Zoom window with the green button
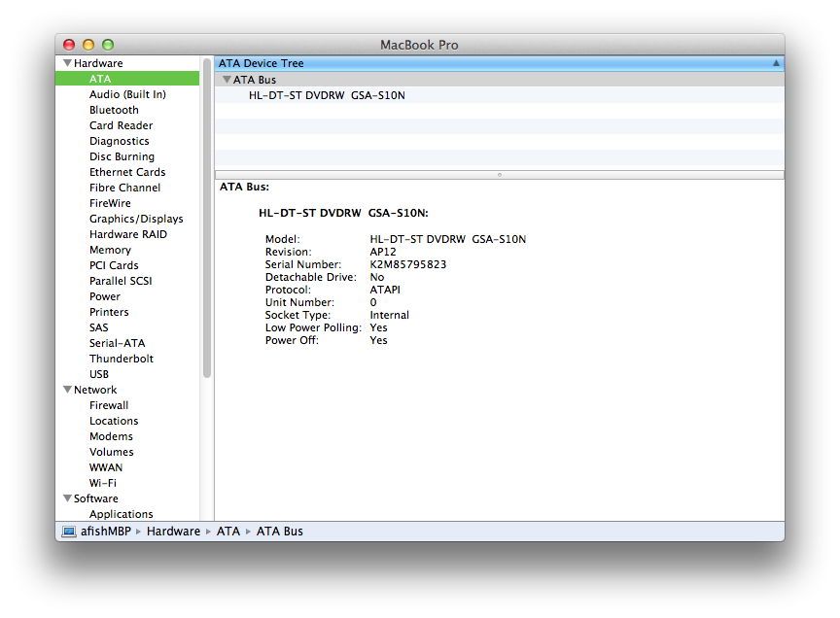 (x=108, y=45)
